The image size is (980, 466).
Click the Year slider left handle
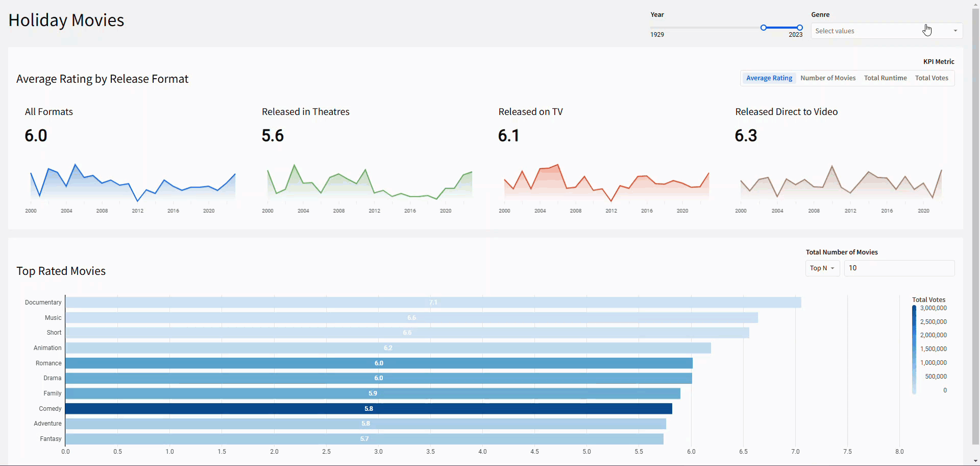point(763,28)
